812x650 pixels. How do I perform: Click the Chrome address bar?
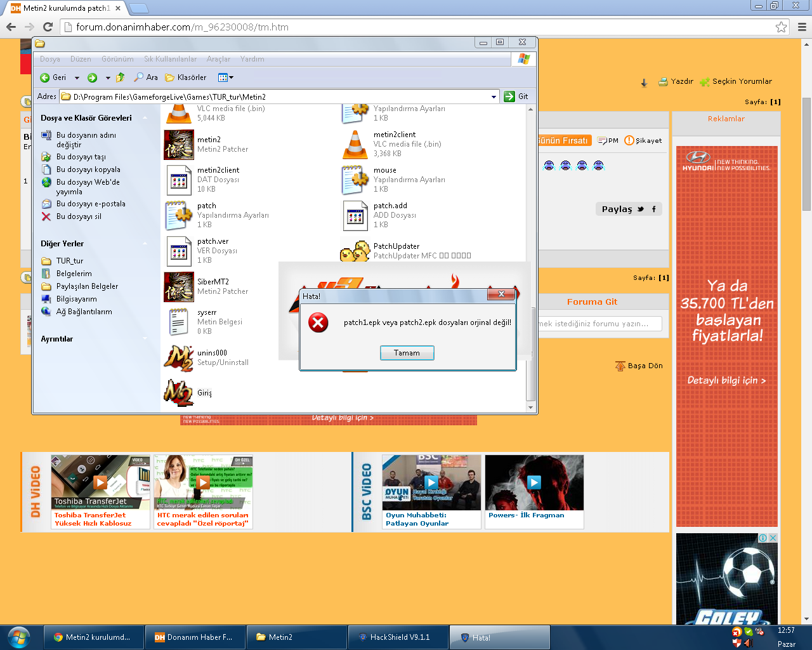pyautogui.click(x=419, y=27)
